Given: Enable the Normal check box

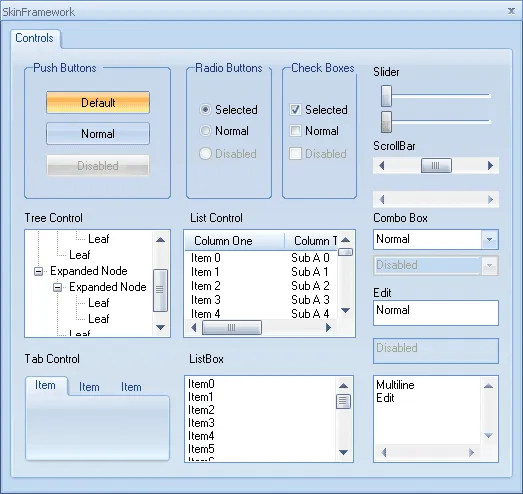Looking at the screenshot, I should click(295, 130).
